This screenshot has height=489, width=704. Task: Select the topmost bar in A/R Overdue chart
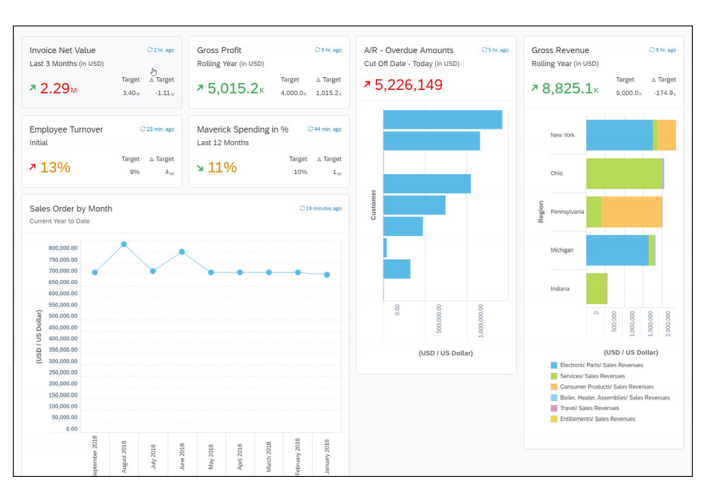442,119
